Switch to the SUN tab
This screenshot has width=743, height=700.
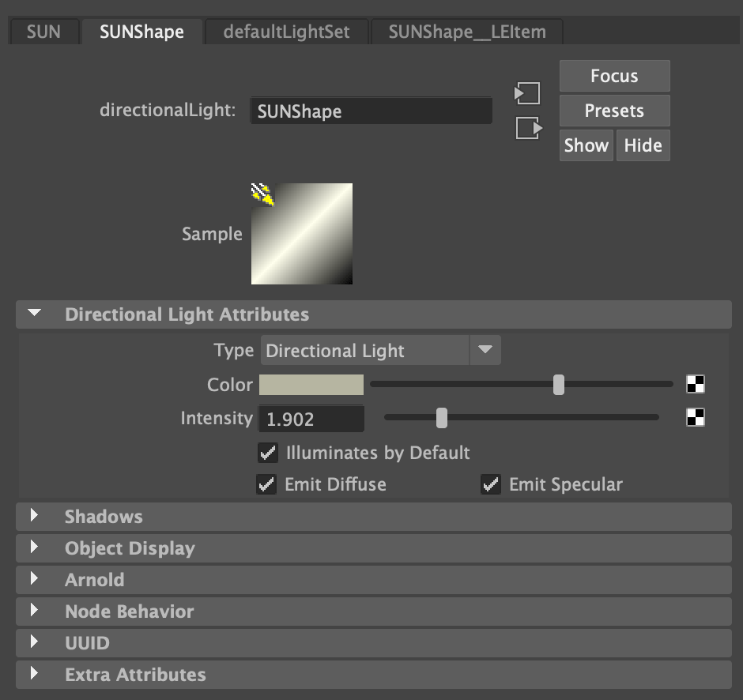[43, 32]
